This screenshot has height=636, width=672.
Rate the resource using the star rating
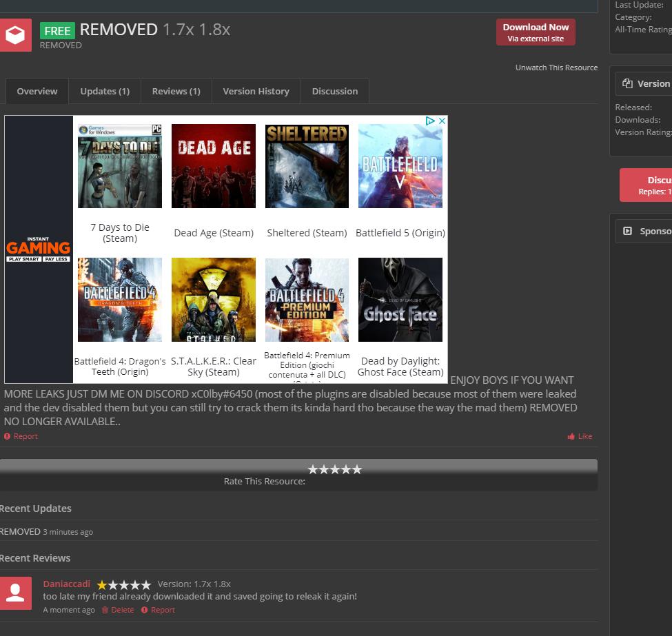tap(335, 470)
